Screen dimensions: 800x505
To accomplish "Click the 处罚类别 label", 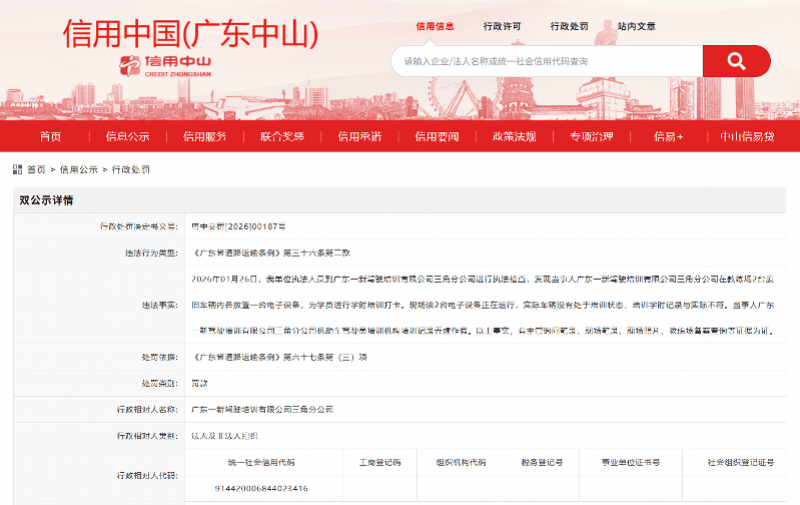I will click(x=160, y=383).
